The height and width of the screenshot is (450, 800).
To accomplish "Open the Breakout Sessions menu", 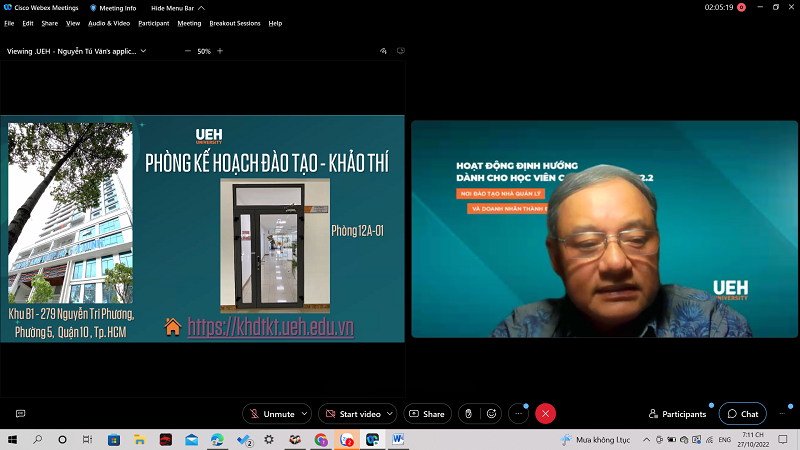I will coord(235,23).
